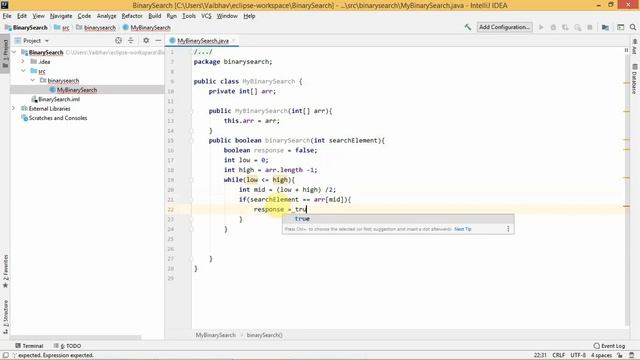
Task: Open the Refactor menu
Action: click(132, 16)
